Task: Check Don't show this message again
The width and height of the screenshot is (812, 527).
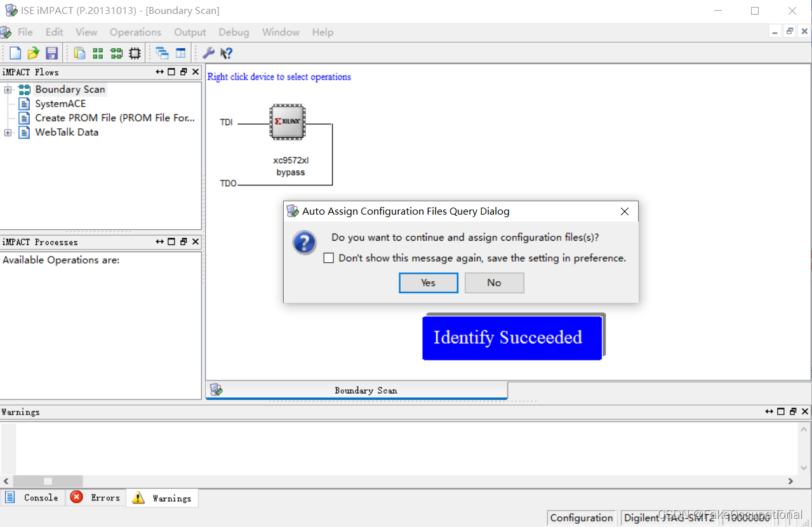Action: pos(328,258)
